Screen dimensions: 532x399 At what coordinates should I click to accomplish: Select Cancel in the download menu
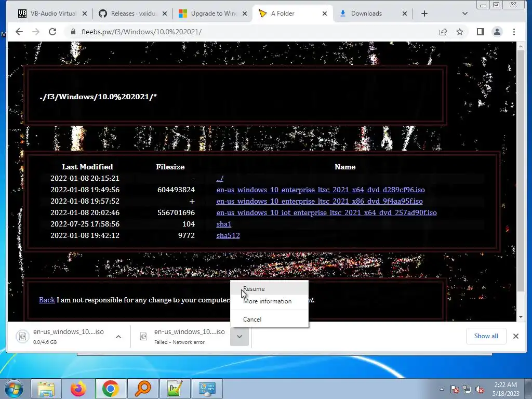coord(270,320)
